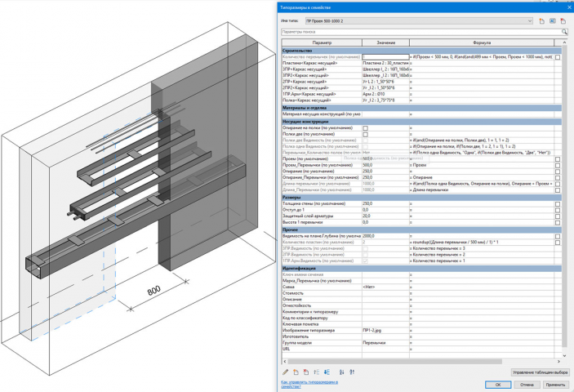The height and width of the screenshot is (392, 574).
Task: Open Полка<Каркас несущий> value dropdown
Action: pos(385,100)
